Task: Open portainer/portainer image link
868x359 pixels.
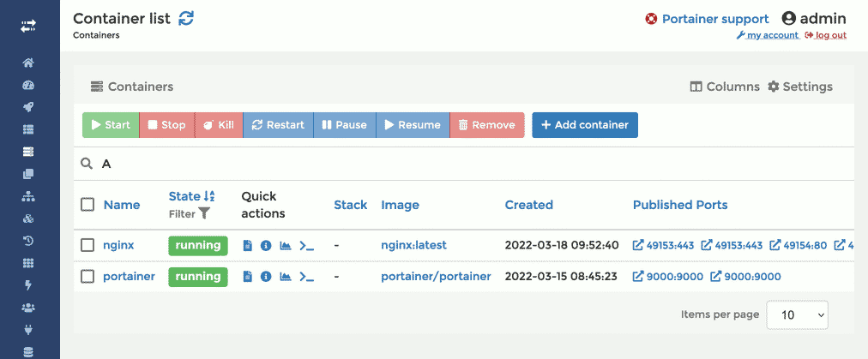Action: point(437,276)
